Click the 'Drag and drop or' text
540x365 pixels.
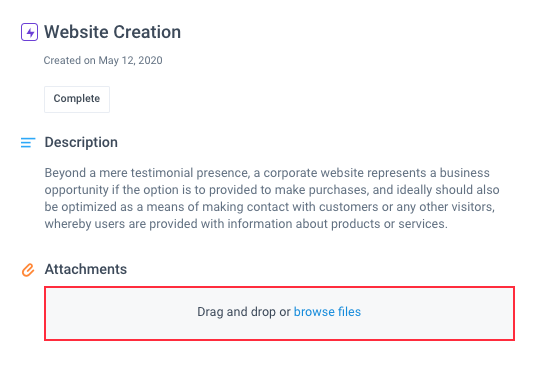[x=244, y=312]
